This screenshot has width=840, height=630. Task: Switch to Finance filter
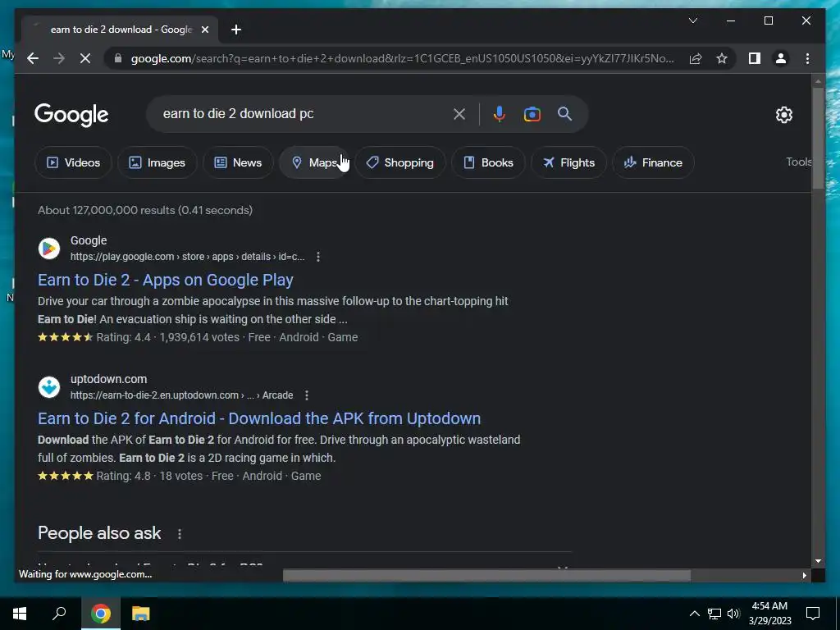click(653, 162)
